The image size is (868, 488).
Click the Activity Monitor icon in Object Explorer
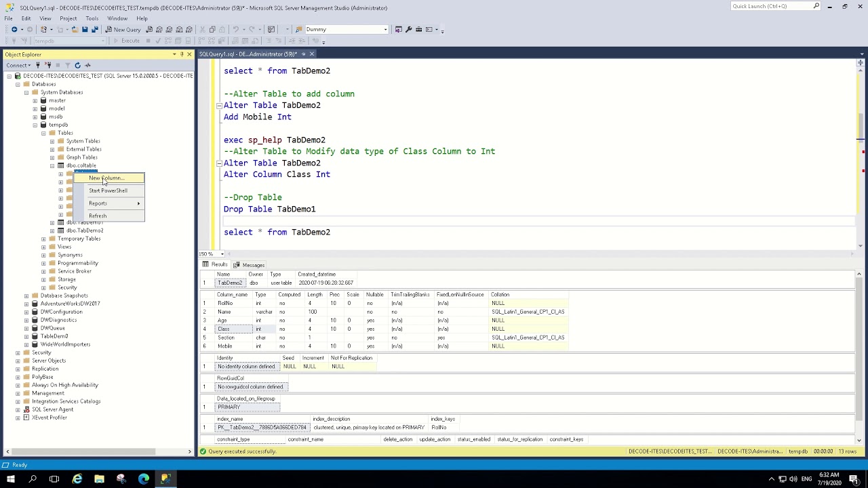(x=87, y=65)
